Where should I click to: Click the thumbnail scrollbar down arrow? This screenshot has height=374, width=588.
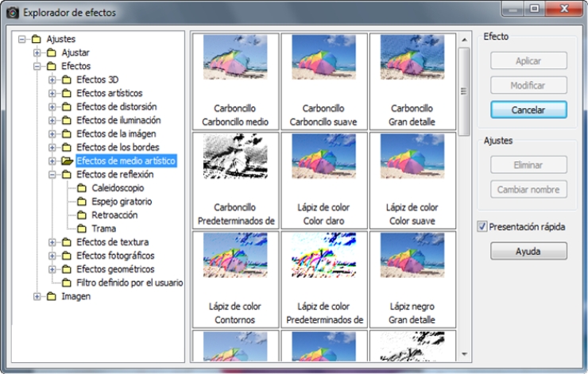pos(464,353)
